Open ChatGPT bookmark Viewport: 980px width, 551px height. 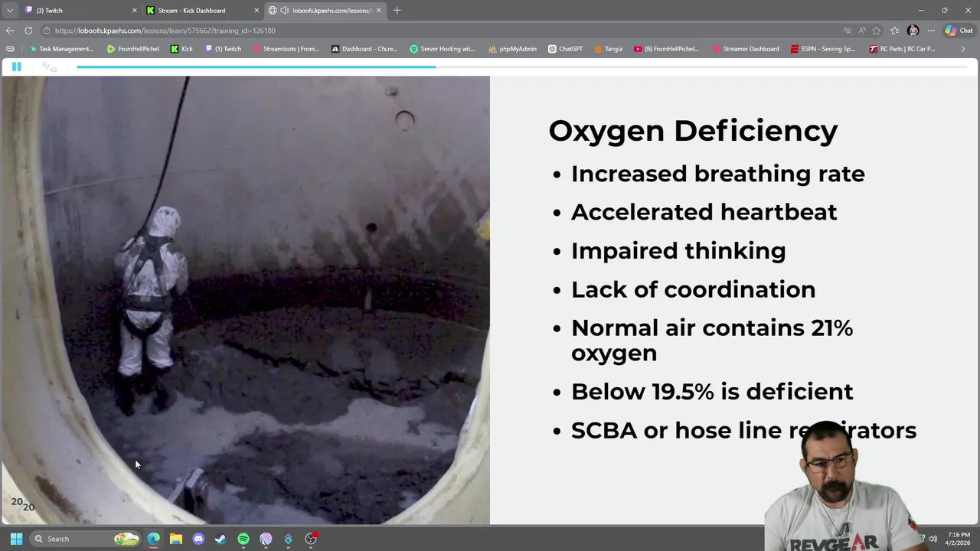tap(565, 49)
